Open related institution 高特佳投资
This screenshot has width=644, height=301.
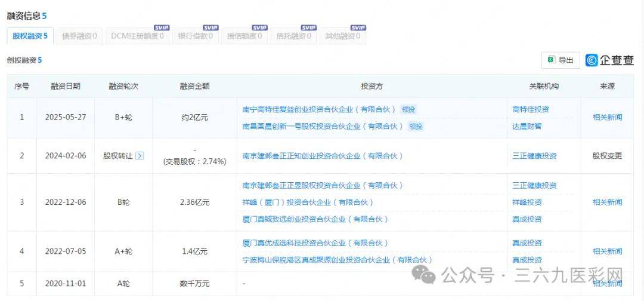pyautogui.click(x=531, y=109)
